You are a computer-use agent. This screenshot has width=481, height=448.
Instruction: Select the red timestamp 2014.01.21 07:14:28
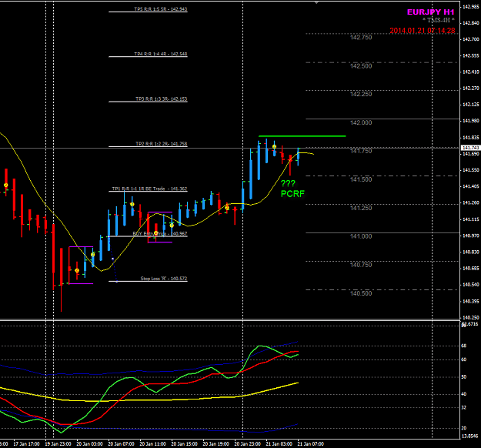coord(422,31)
